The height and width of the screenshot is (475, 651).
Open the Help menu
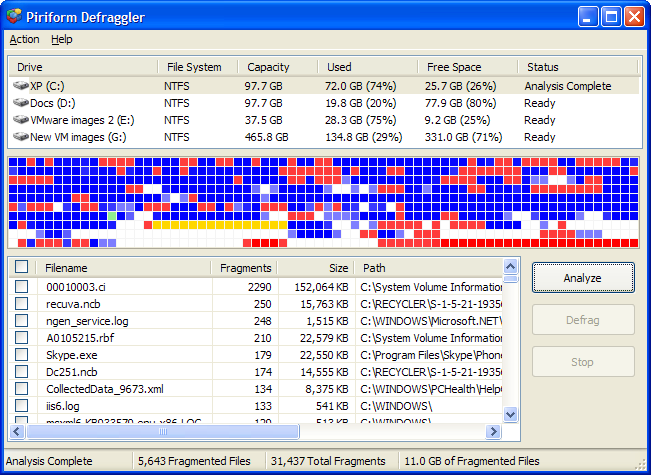pos(62,40)
